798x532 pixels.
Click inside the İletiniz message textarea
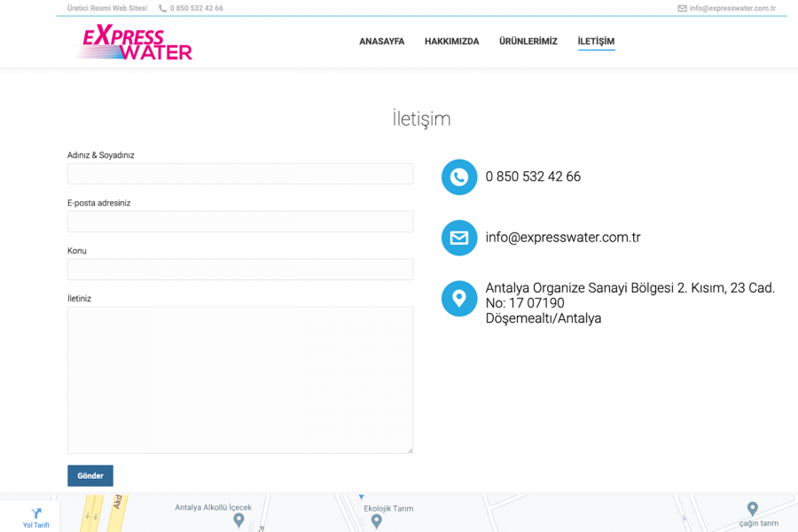tap(240, 379)
